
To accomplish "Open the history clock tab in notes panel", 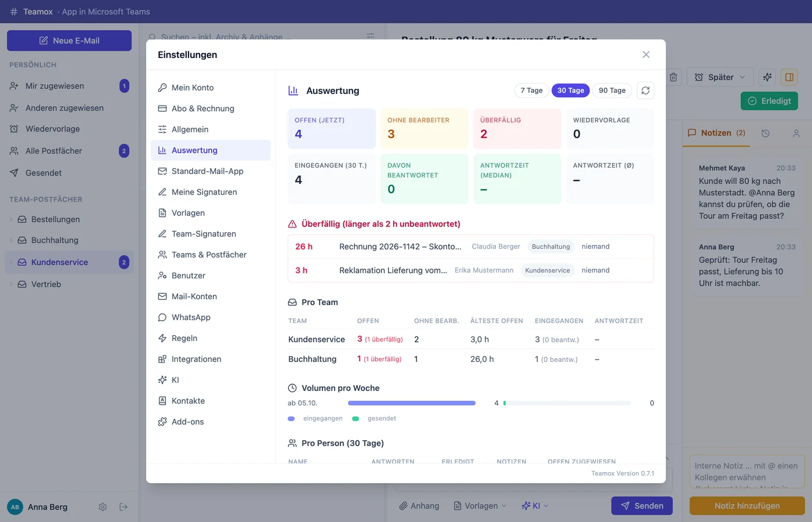I will (x=766, y=133).
